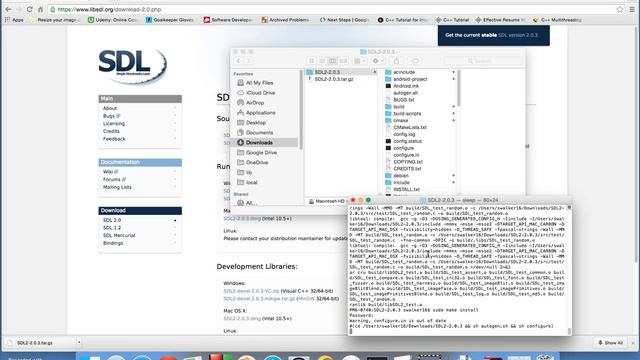Image resolution: width=640 pixels, height=360 pixels.
Task: Go forward in Chrome browser
Action: click(19, 9)
